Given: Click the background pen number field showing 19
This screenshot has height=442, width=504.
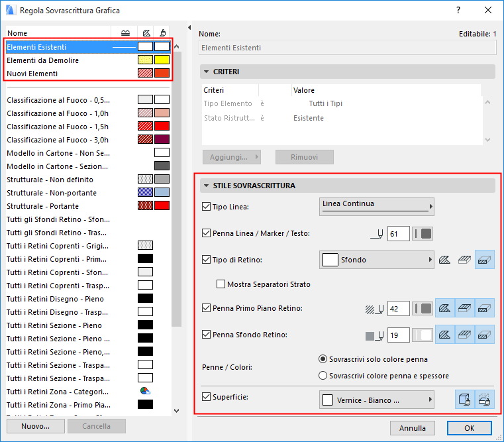Looking at the screenshot, I should [399, 335].
